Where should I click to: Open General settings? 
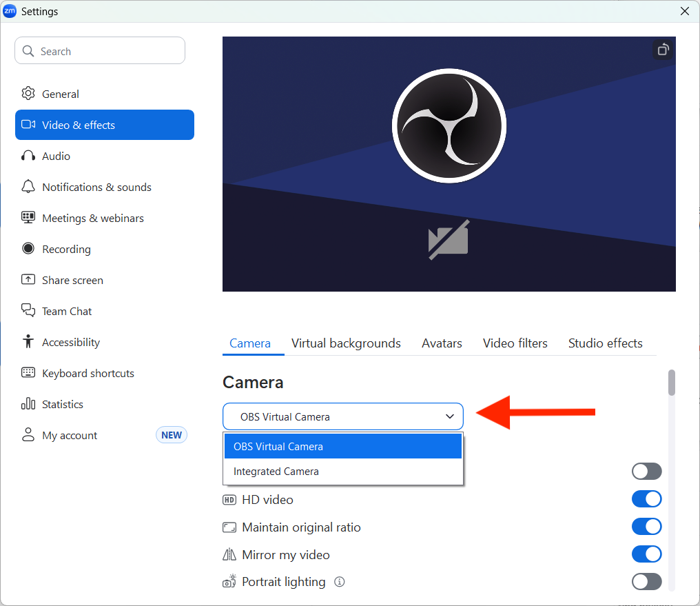click(x=105, y=94)
